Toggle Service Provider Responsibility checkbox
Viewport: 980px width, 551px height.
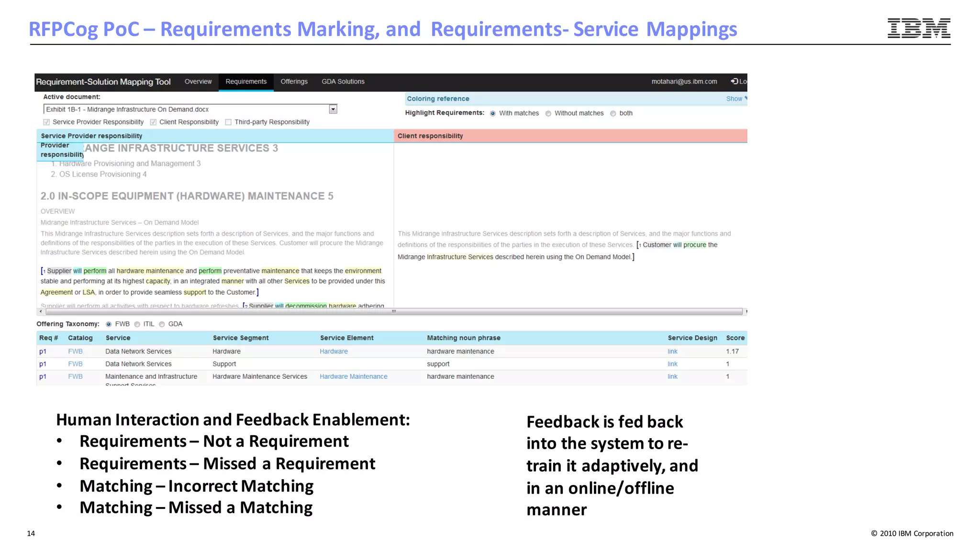46,122
